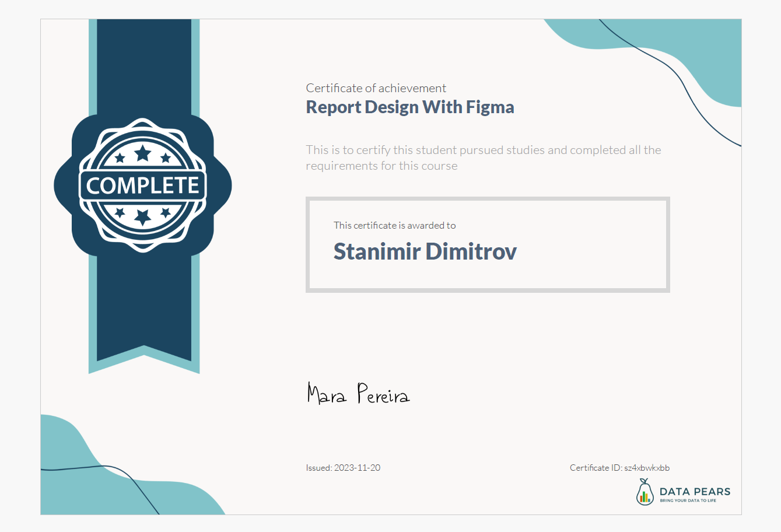Click the grey border of the recipient box

click(488, 199)
